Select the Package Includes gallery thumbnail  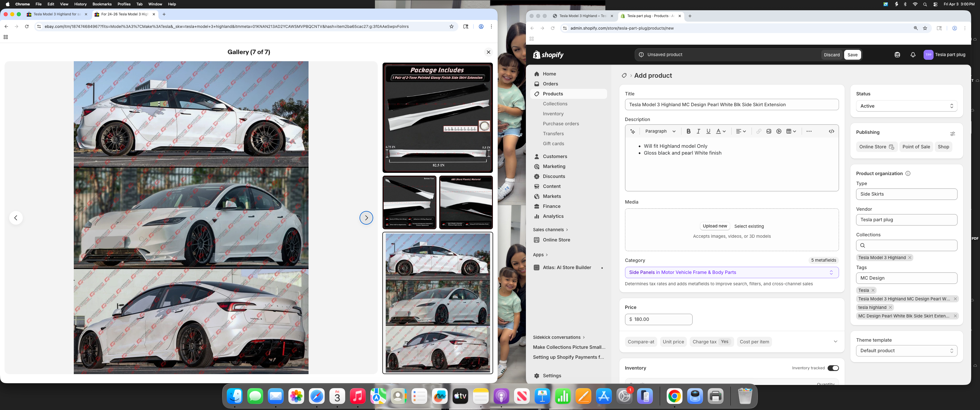(438, 118)
